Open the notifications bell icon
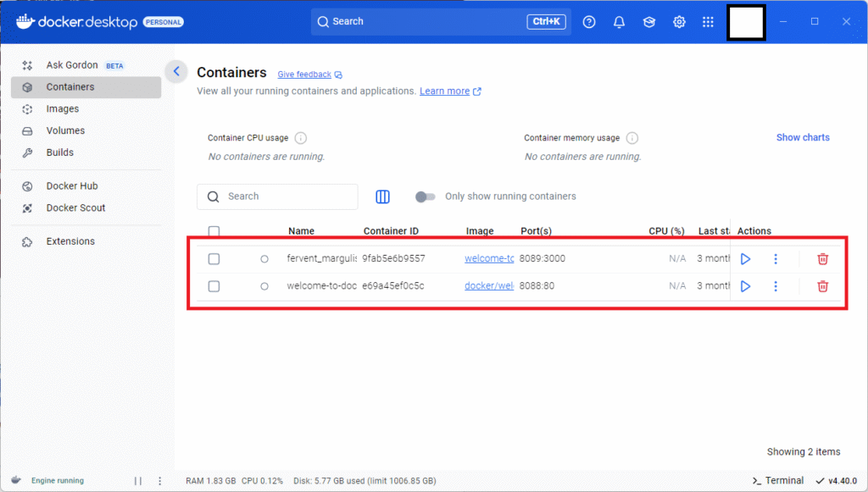 [619, 22]
